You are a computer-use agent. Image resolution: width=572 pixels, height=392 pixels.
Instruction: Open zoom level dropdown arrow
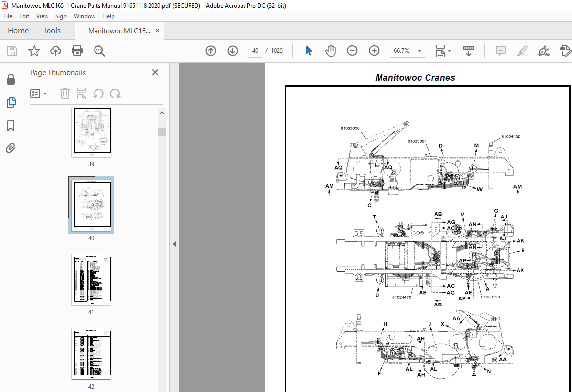tap(419, 51)
